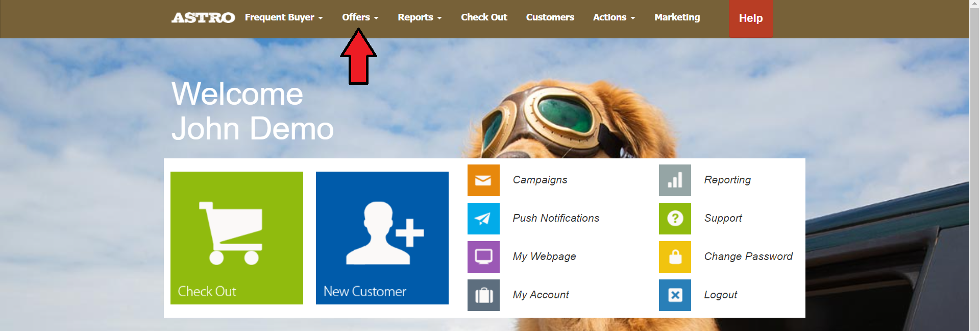The height and width of the screenshot is (331, 980).
Task: Open the Support link
Action: pos(723,218)
